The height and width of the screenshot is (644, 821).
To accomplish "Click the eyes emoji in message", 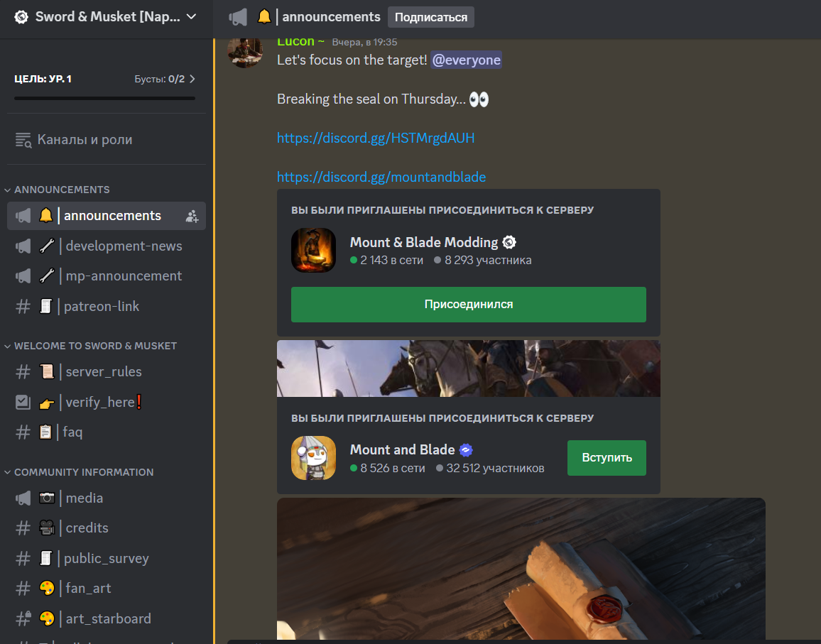I will 479,99.
